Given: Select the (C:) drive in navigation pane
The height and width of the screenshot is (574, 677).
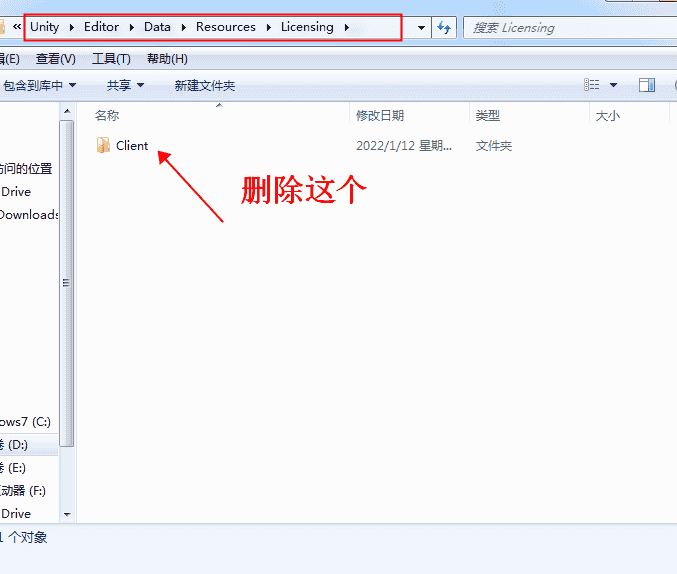Looking at the screenshot, I should pyautogui.click(x=25, y=422).
